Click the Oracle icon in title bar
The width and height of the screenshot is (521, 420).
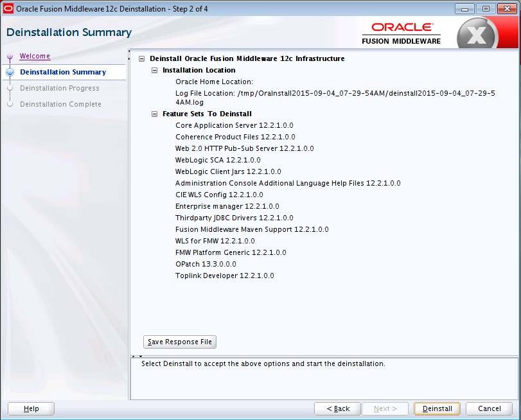point(8,8)
